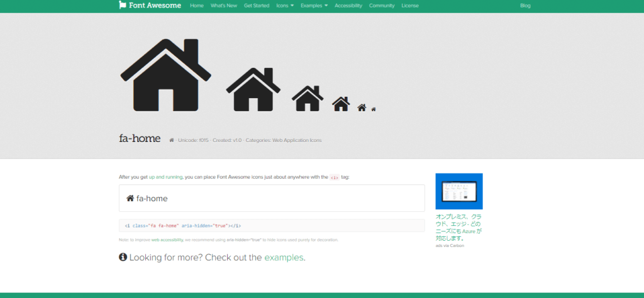The height and width of the screenshot is (298, 644).
Task: Follow the 'examples' link
Action: [x=284, y=257]
